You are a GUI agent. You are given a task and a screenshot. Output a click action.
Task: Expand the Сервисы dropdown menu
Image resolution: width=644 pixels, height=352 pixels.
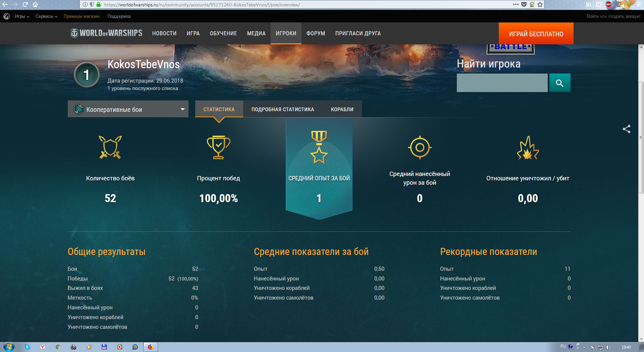coord(47,16)
